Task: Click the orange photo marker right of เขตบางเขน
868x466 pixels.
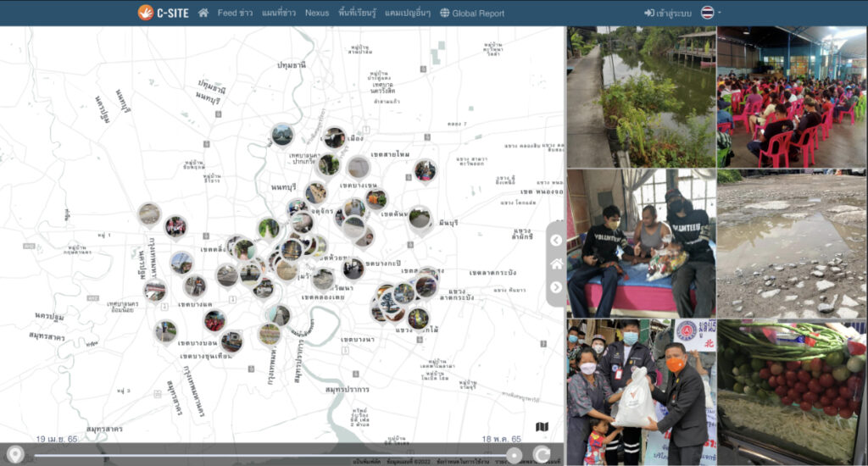Action: (376, 199)
